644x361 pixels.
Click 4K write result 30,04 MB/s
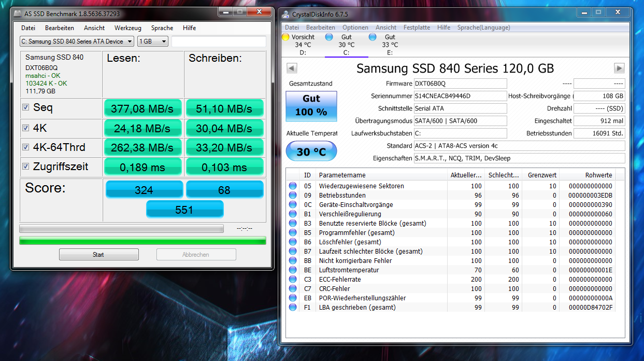(x=224, y=128)
